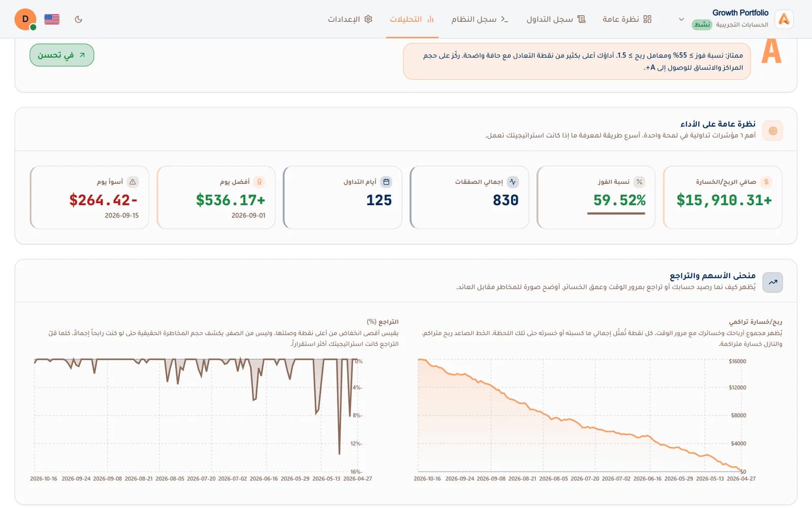
Task: Click the ربح/خسارة تراكمي chart title
Action: tap(756, 322)
